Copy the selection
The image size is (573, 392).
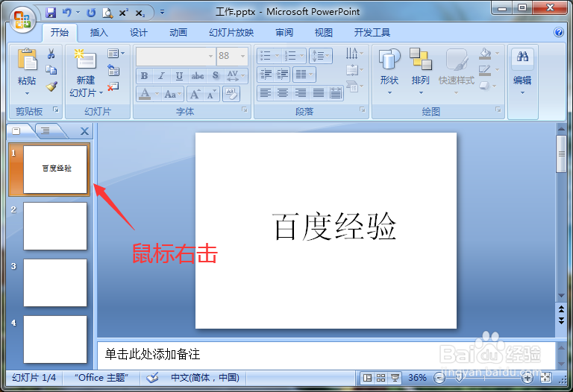point(51,70)
